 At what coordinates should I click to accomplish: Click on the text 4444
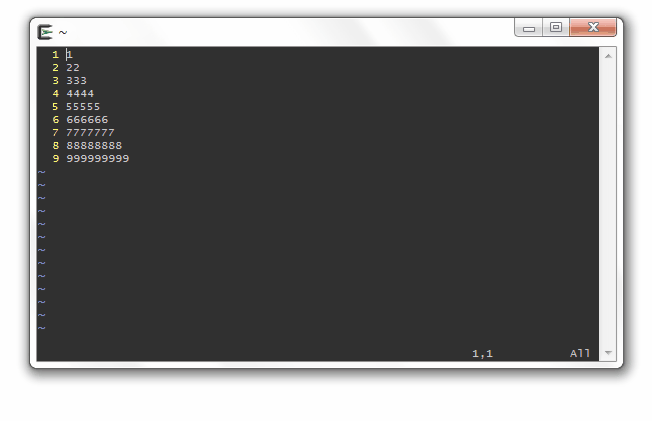[x=80, y=94]
